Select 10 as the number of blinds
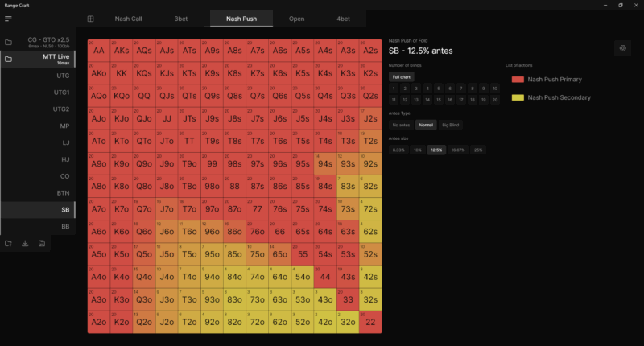This screenshot has width=644, height=346. coord(494,88)
